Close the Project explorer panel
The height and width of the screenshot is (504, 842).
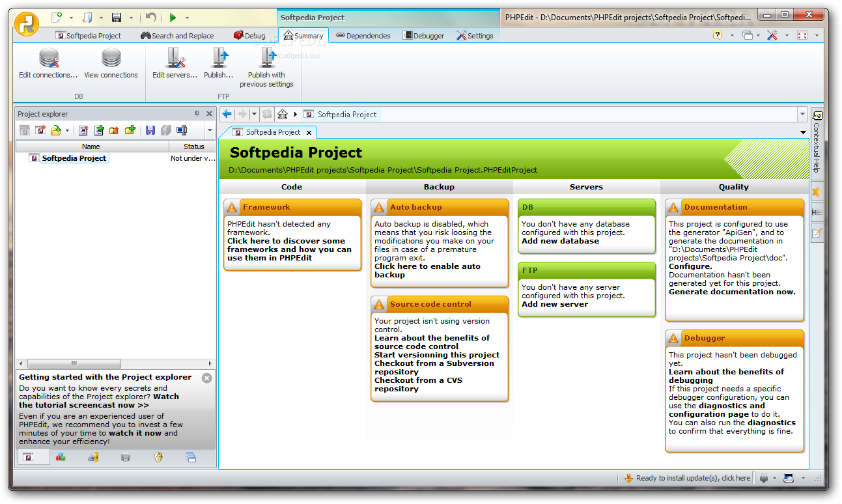209,113
